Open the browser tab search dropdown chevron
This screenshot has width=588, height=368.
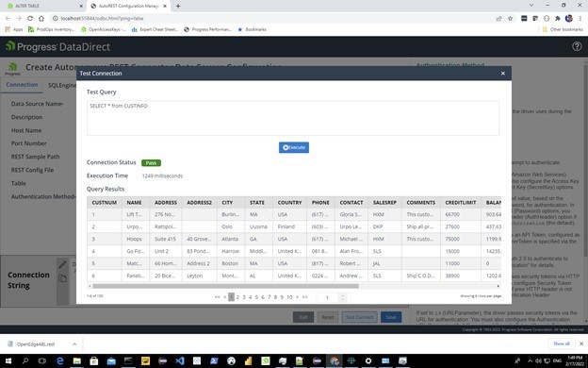click(531, 6)
